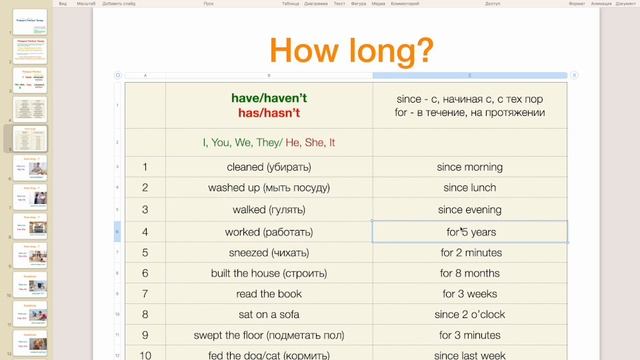Select the 'worked (работать)' cell
Image resolution: width=640 pixels, height=360 pixels.
(x=269, y=232)
